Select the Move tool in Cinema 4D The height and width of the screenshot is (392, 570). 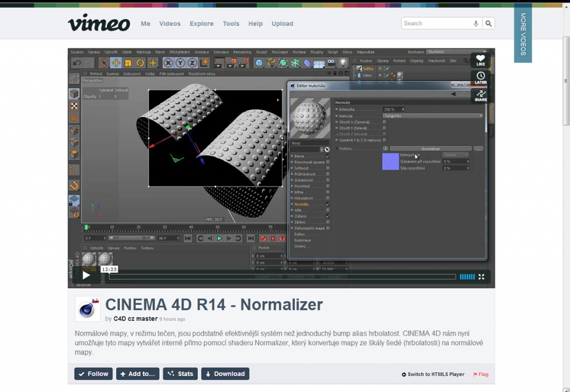116,63
